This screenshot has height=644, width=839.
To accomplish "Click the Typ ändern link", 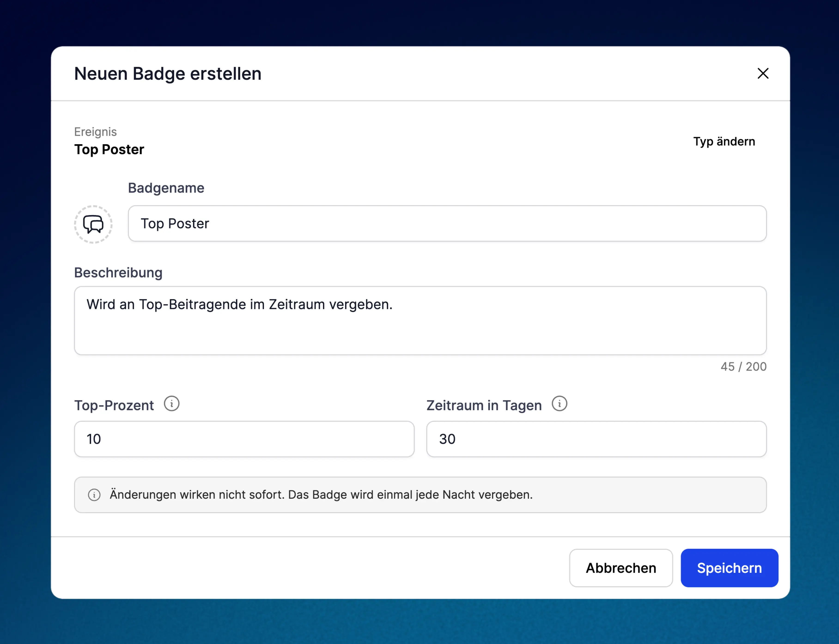I will [x=724, y=142].
